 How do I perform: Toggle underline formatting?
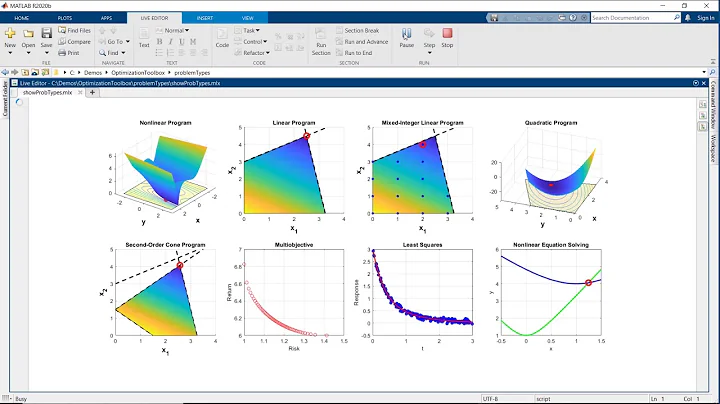181,42
